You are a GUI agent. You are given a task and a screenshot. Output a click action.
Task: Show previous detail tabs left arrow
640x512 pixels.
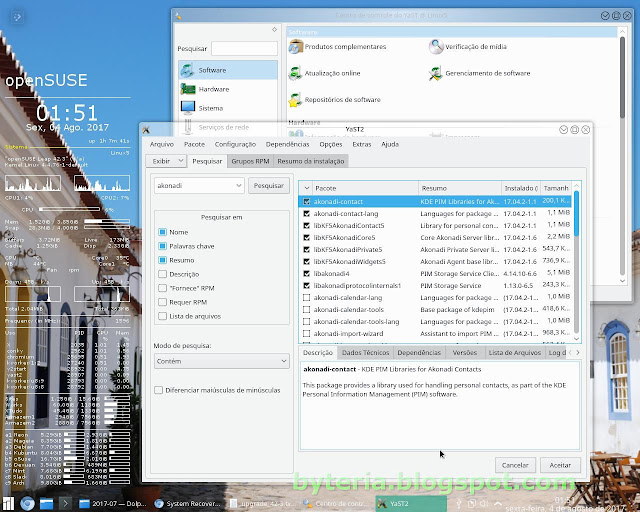point(570,352)
